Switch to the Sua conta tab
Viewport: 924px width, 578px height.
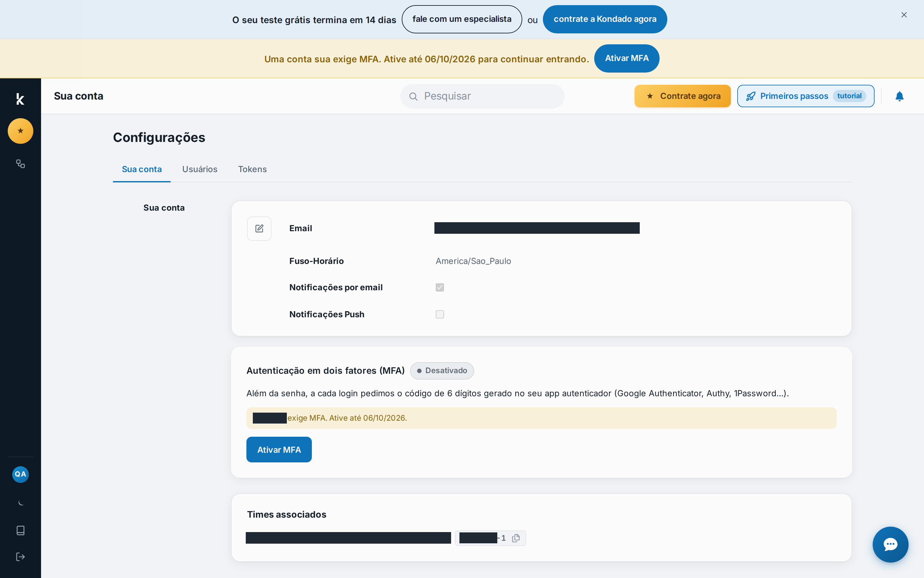[142, 169]
